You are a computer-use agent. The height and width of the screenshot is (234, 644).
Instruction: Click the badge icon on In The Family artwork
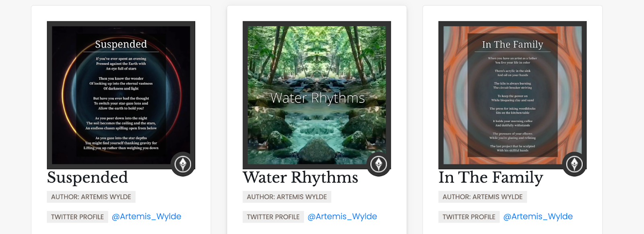click(574, 164)
